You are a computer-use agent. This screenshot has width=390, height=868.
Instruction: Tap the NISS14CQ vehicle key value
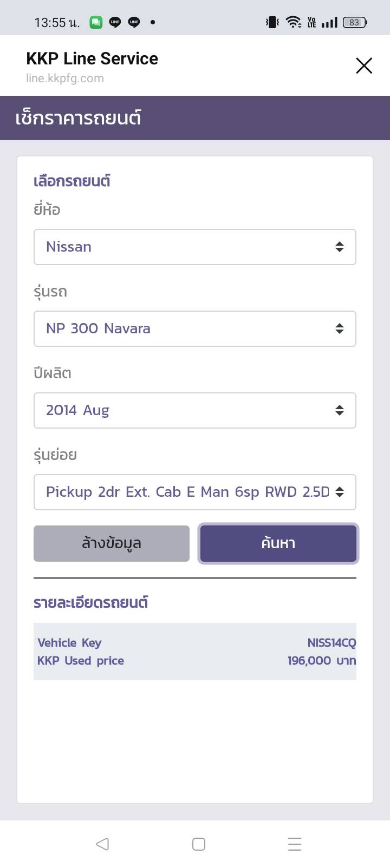click(x=331, y=643)
